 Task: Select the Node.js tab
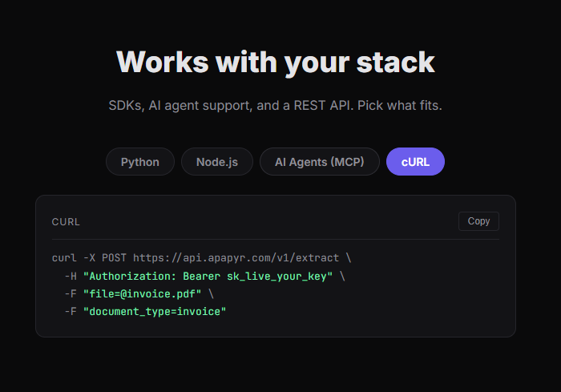click(x=217, y=162)
